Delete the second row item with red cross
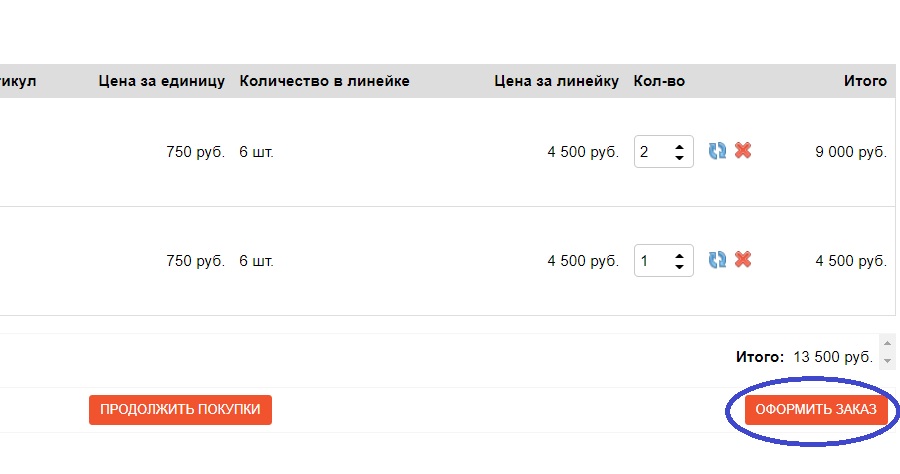The width and height of the screenshot is (900, 474). coord(743,259)
